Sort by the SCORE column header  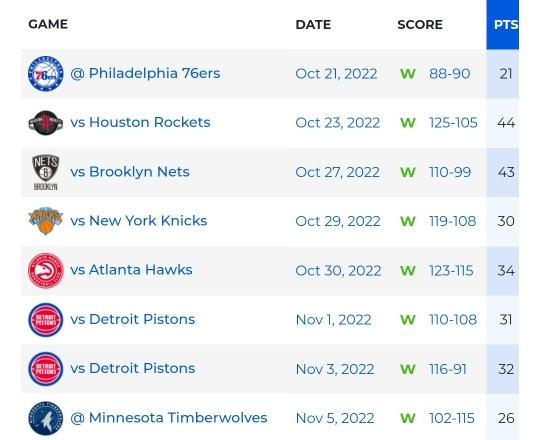click(420, 24)
